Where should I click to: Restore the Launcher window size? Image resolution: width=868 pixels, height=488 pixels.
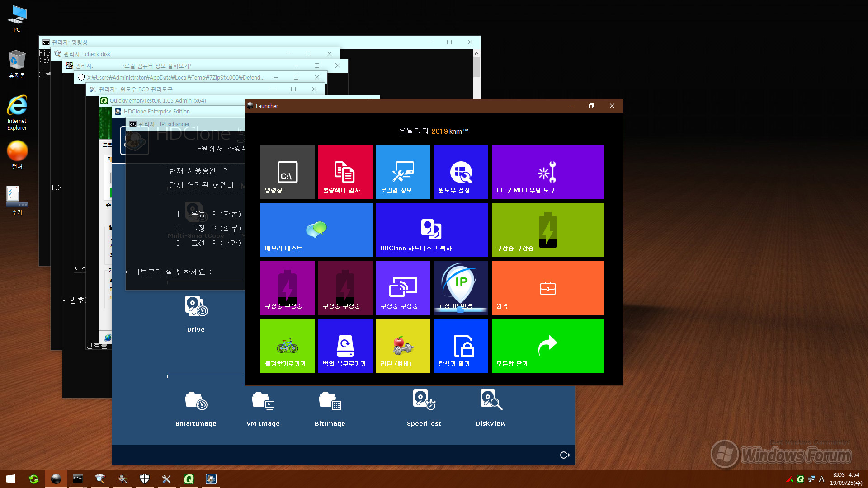591,106
